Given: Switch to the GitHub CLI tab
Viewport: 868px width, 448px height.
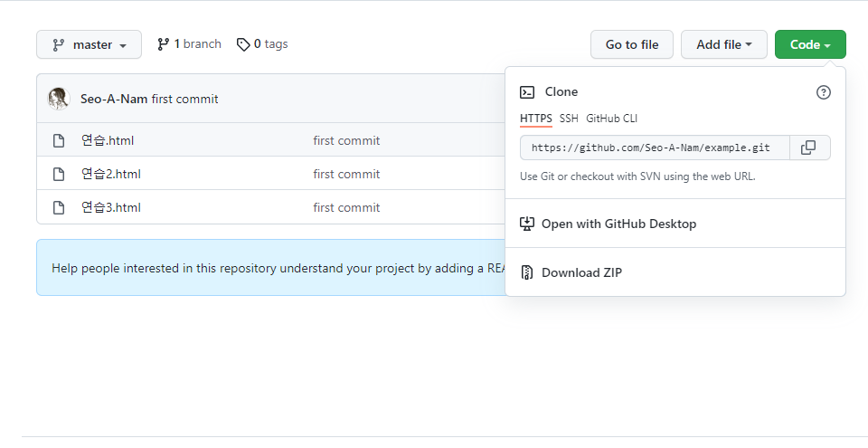Looking at the screenshot, I should (x=612, y=119).
